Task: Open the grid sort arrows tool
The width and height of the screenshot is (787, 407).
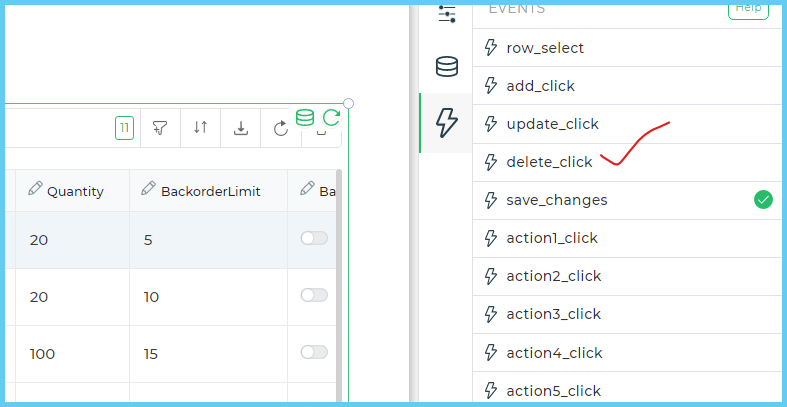Action: pos(200,128)
